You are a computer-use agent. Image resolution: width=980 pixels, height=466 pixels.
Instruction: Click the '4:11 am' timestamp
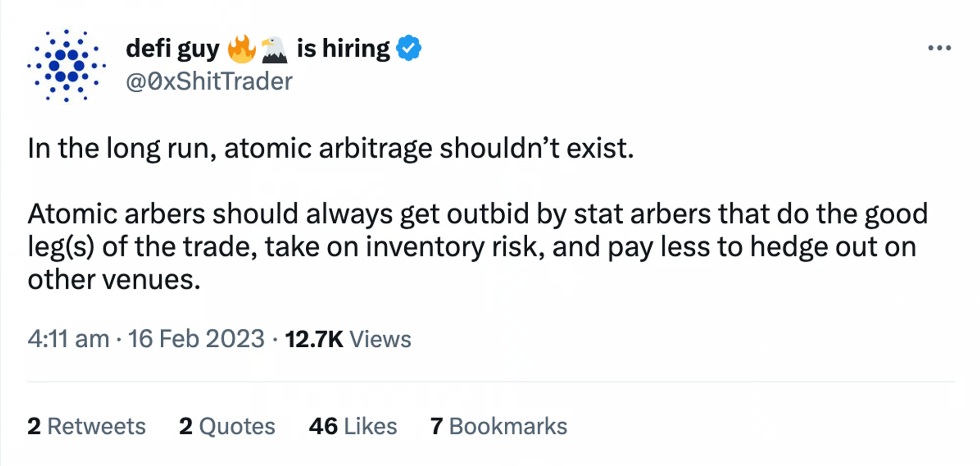point(68,339)
